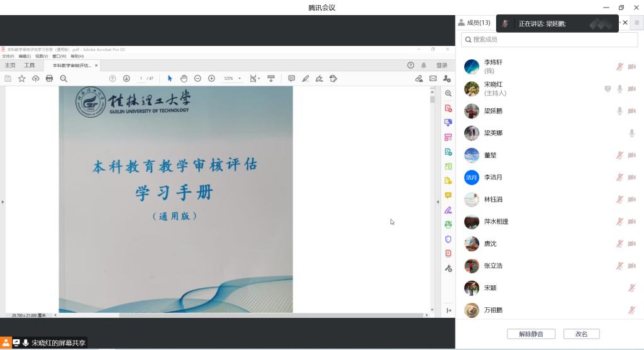
Task: Bookmark the file with the star icon
Action: [x=21, y=79]
